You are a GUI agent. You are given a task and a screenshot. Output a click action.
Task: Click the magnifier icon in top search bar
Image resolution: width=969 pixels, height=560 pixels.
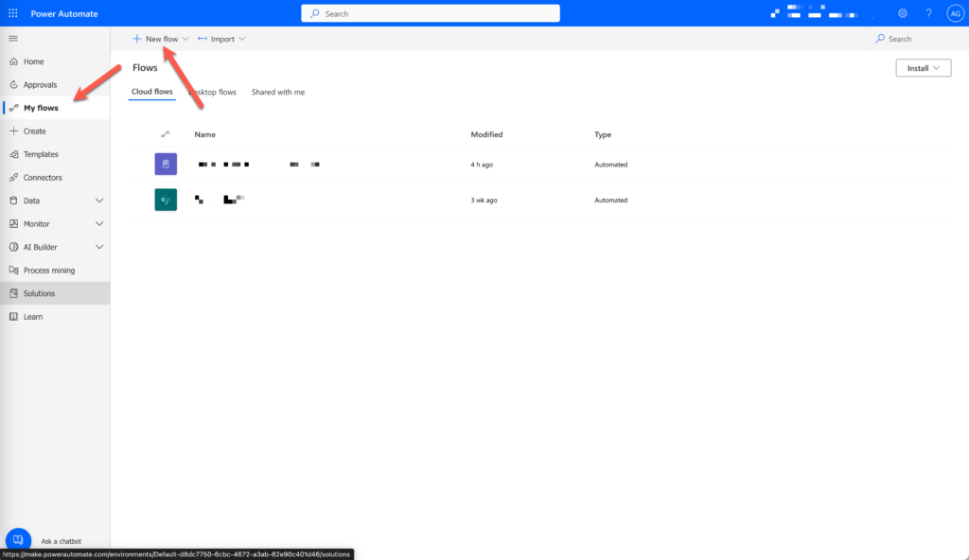(x=314, y=13)
